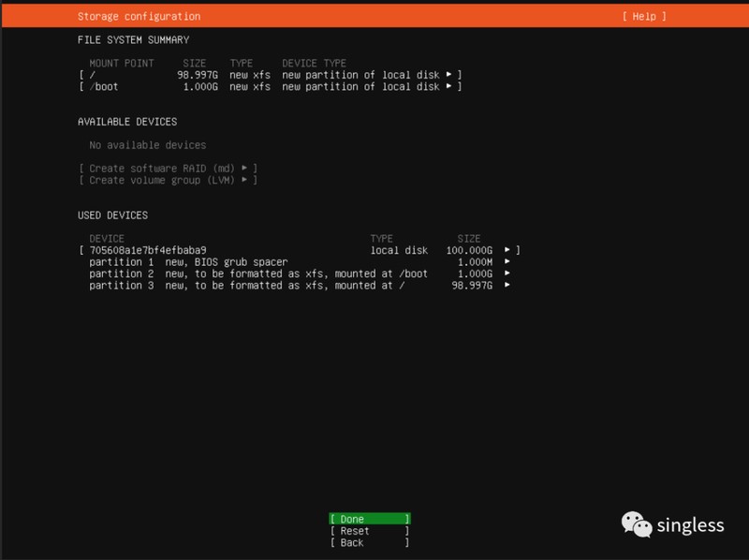
Task: Expand the partition 2 1.000G arrow
Action: [507, 273]
